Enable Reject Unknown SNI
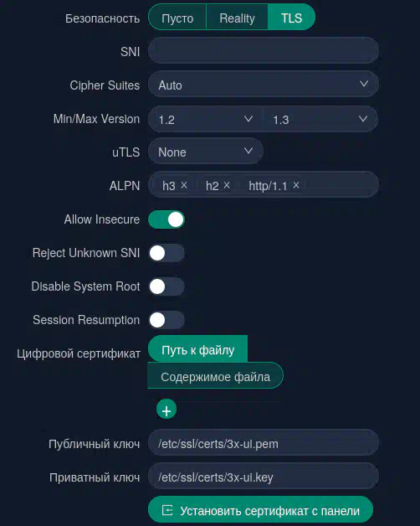Image resolution: width=420 pixels, height=526 pixels. (166, 253)
